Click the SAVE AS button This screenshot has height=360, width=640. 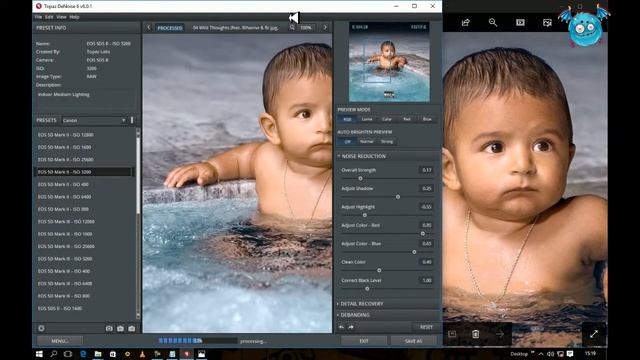(x=413, y=341)
